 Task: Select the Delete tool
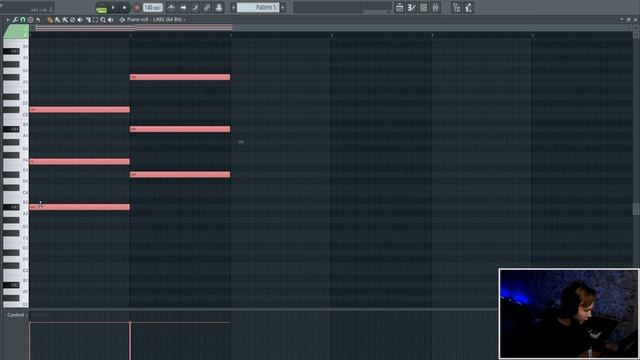tap(73, 20)
